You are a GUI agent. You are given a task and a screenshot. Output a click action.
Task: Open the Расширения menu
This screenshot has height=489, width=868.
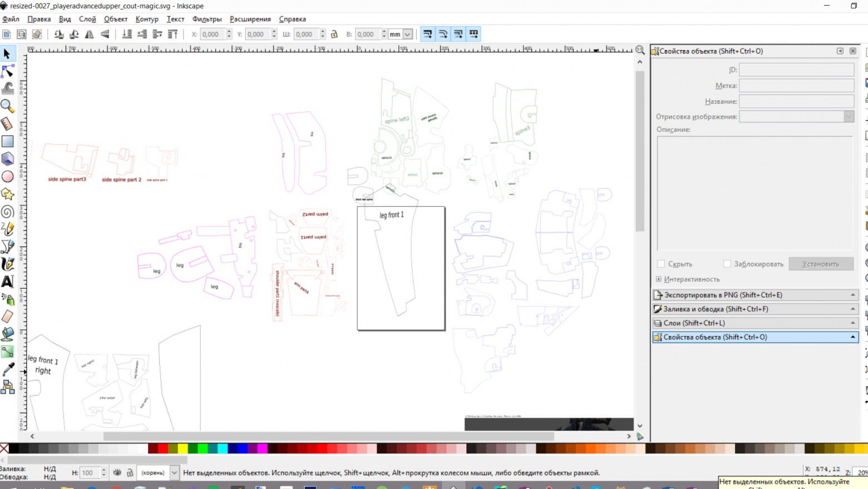pyautogui.click(x=250, y=19)
